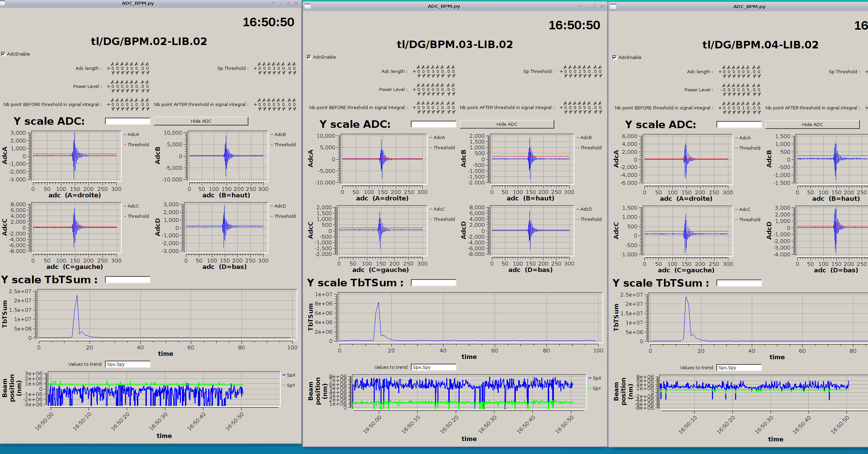Click down arrow below 5 in BPM.04 Power Level
The image size is (868, 454).
pos(748,94)
